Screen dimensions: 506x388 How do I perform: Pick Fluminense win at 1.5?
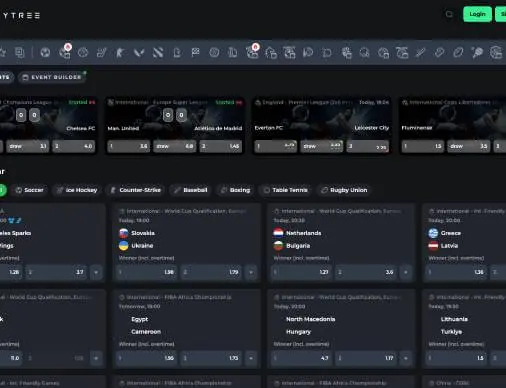pos(423,146)
